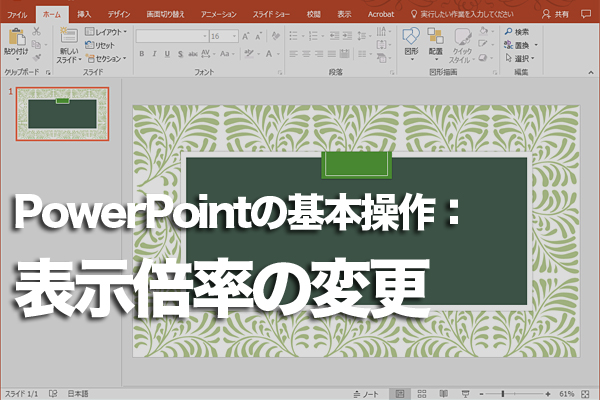
Task: Open the comments speech bubble icon
Action: (x=585, y=15)
